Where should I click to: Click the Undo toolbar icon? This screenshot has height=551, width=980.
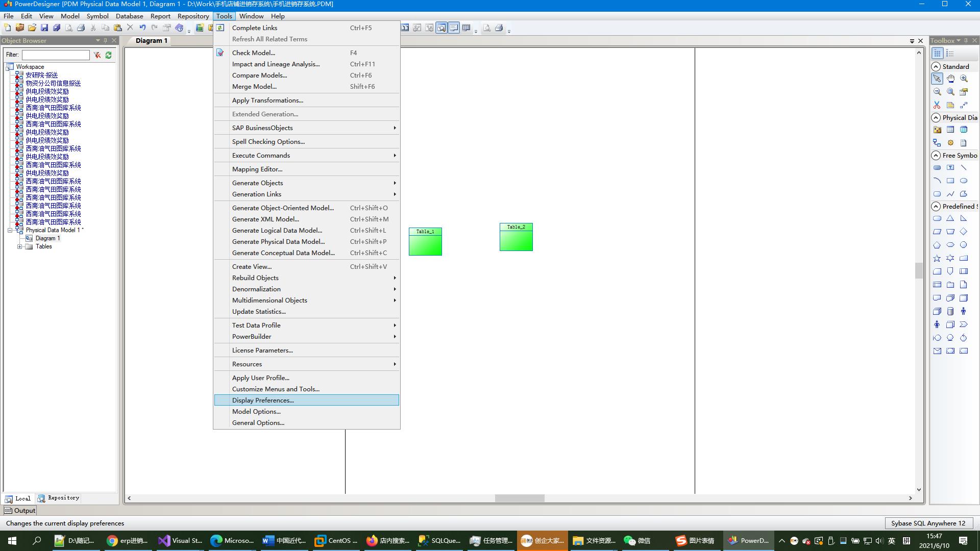pos(142,28)
